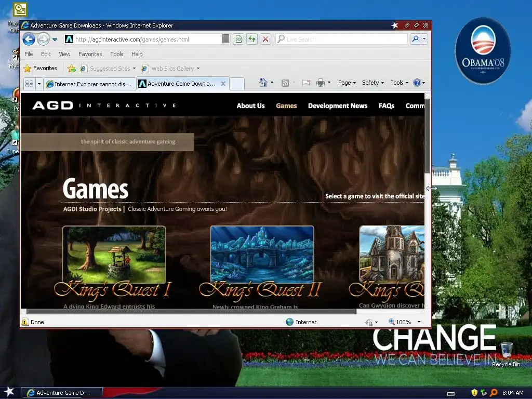Image resolution: width=532 pixels, height=399 pixels.
Task: Open the Safety command menu
Action: 373,83
